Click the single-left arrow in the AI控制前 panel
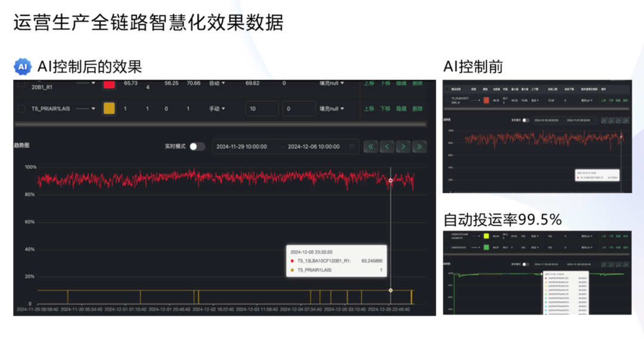644x348 pixels. (612, 120)
